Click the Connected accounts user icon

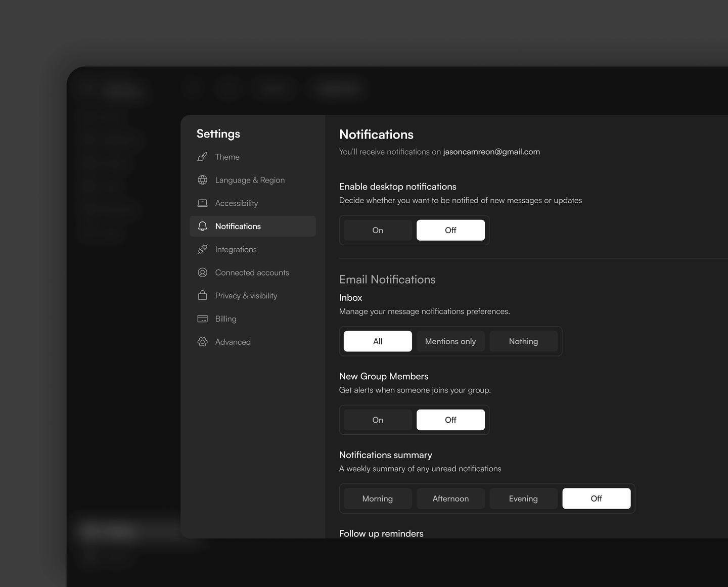(202, 273)
